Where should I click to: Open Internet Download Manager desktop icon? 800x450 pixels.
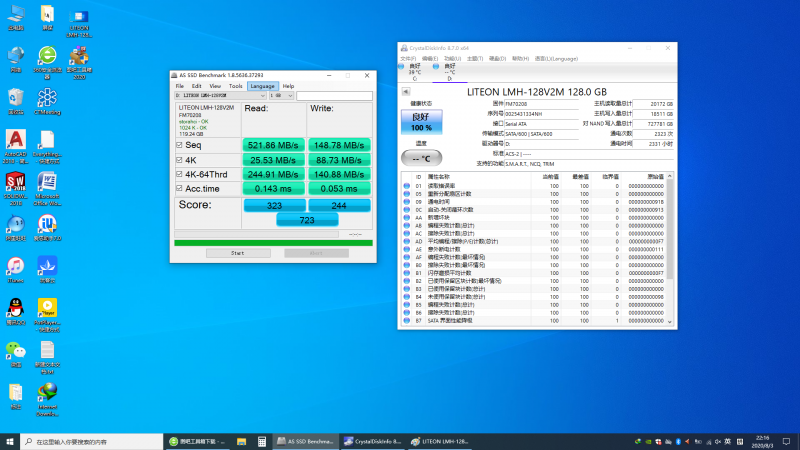(x=47, y=399)
